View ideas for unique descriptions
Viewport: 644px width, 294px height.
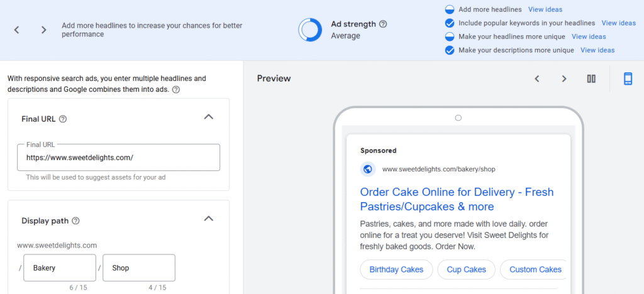597,50
